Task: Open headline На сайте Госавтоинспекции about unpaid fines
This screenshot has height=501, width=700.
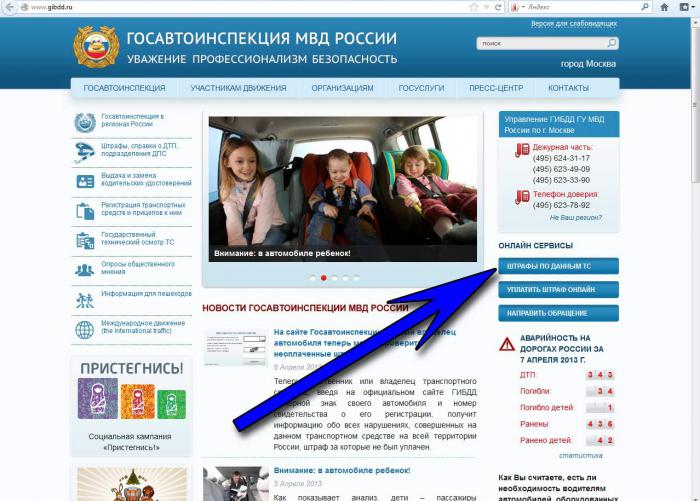Action: click(365, 343)
